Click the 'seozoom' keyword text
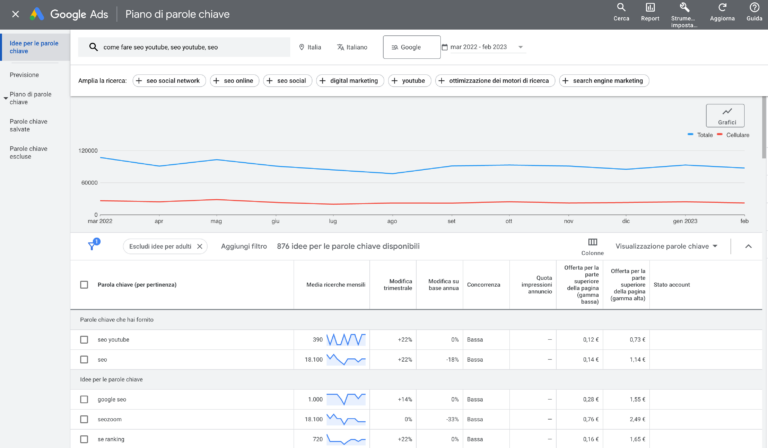The image size is (768, 448). click(x=109, y=419)
